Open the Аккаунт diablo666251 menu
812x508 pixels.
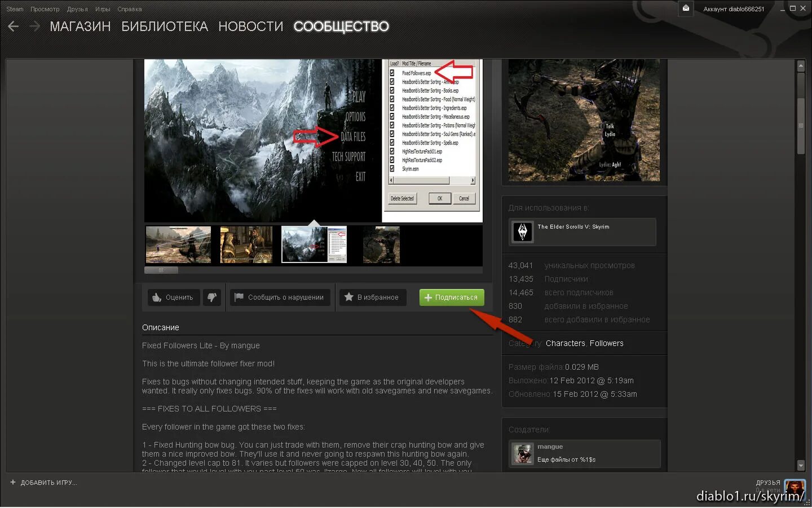(734, 9)
